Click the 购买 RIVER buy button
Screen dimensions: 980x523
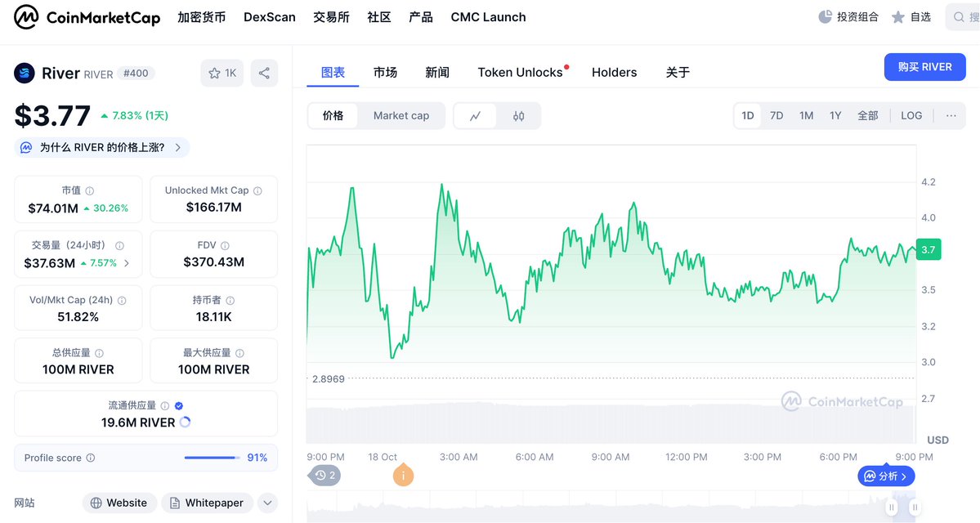tap(924, 67)
